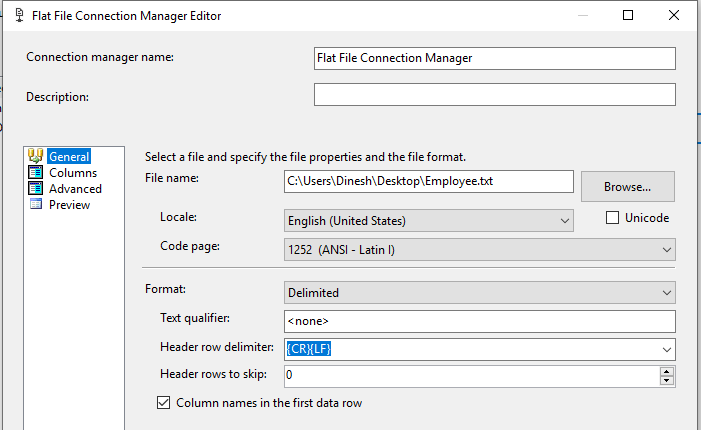The height and width of the screenshot is (430, 701).
Task: Enable the Unicode checkbox
Action: tap(613, 218)
